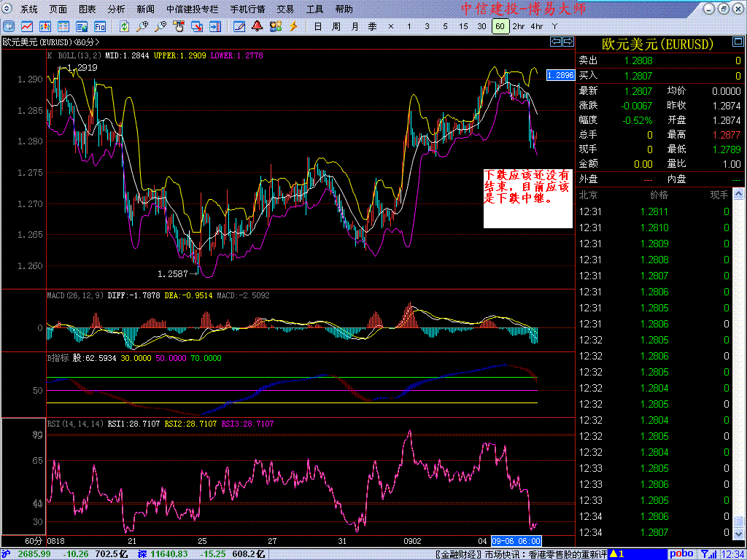Click the MACD(26,12,9) indicator label
The height and width of the screenshot is (560, 747).
pyautogui.click(x=75, y=295)
